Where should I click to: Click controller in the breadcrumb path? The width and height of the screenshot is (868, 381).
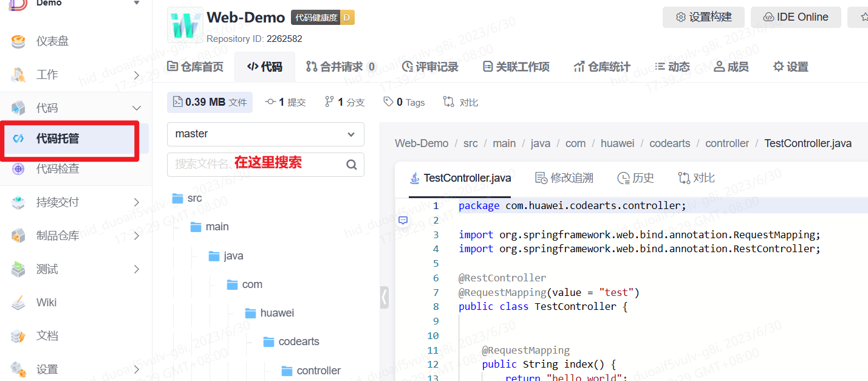(727, 143)
